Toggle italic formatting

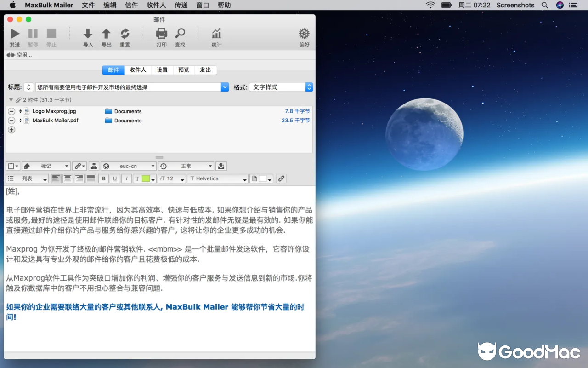point(126,178)
